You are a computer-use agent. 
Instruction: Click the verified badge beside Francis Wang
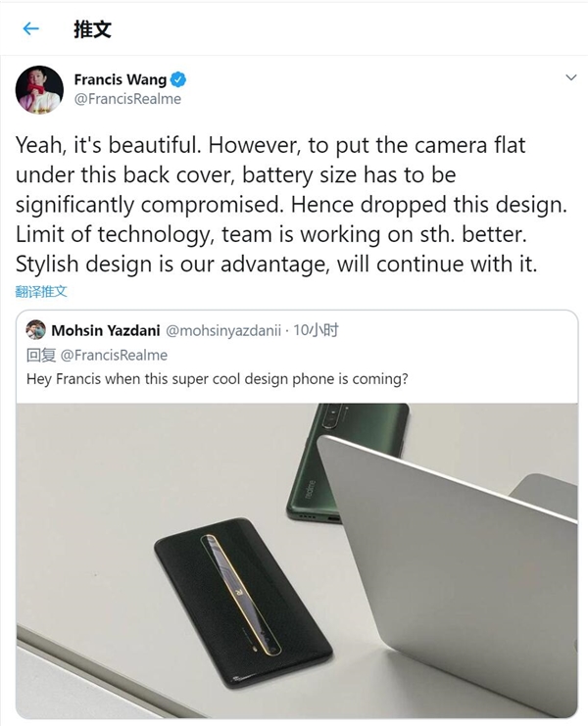[x=178, y=79]
